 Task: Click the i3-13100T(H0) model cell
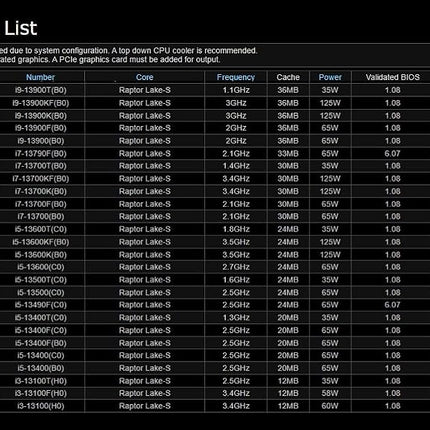(41, 381)
